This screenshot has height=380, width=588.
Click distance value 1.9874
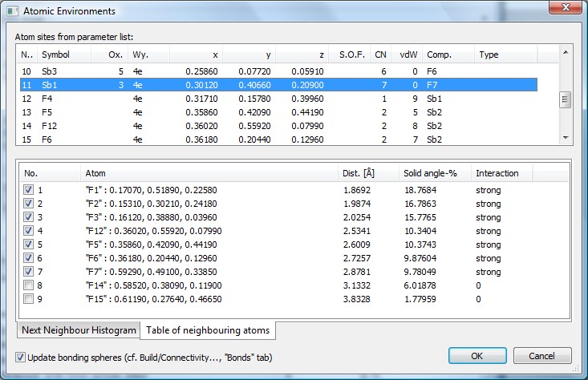pos(357,204)
